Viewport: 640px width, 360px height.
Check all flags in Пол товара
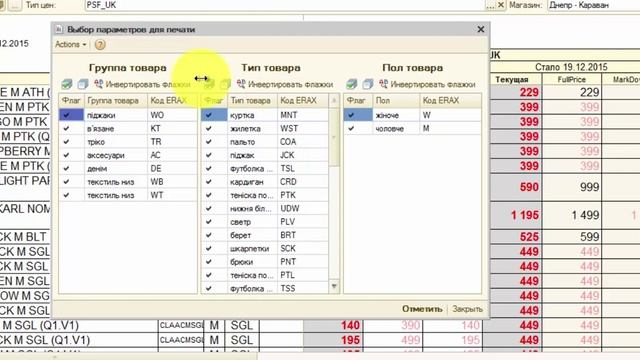[352, 84]
